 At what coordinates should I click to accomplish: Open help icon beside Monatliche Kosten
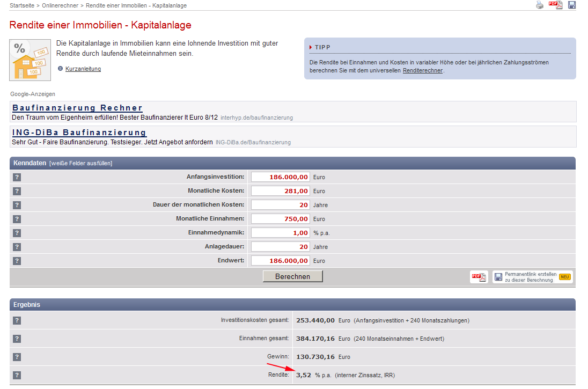pyautogui.click(x=17, y=191)
